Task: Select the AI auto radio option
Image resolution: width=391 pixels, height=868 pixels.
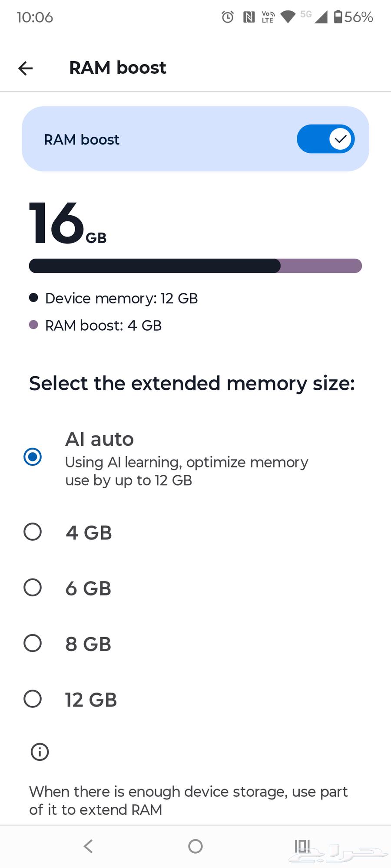Action: click(x=33, y=457)
